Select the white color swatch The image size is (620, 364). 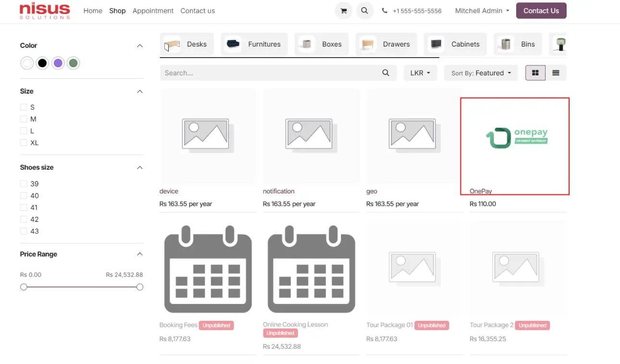click(27, 63)
